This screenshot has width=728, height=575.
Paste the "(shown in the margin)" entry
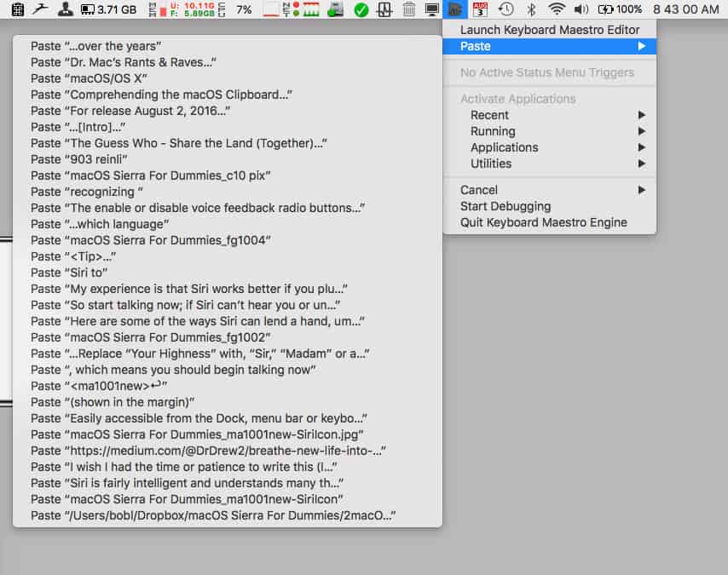(x=113, y=402)
